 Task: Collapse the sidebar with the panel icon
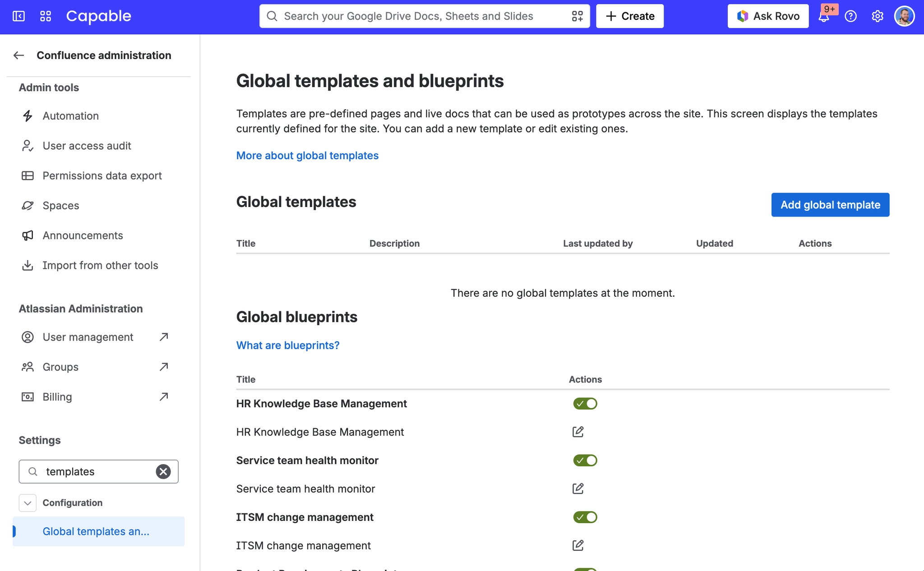click(x=18, y=16)
